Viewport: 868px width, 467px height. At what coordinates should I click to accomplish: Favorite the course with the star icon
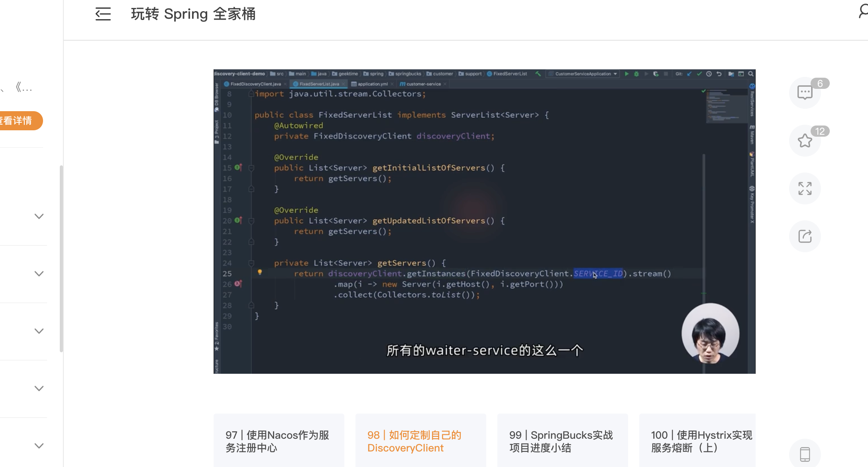(805, 140)
